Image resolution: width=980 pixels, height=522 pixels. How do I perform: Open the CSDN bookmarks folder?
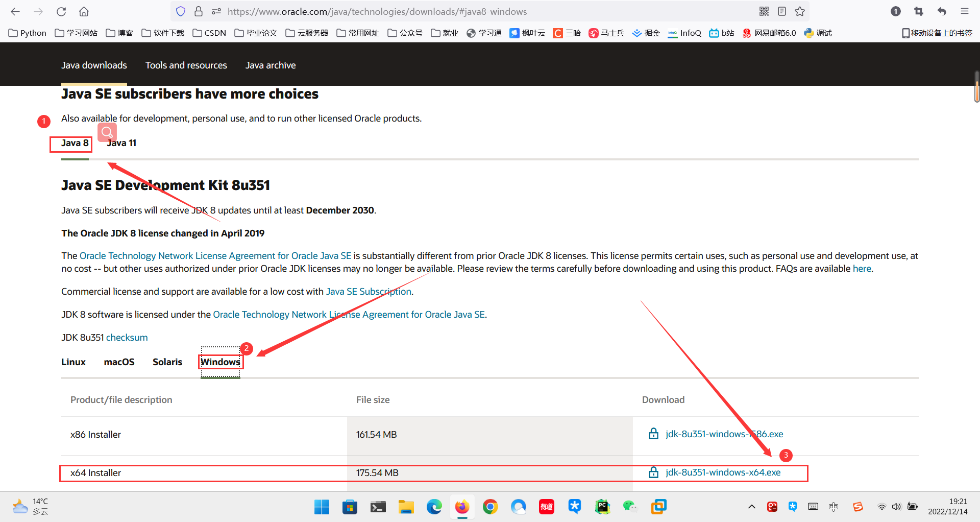click(209, 33)
